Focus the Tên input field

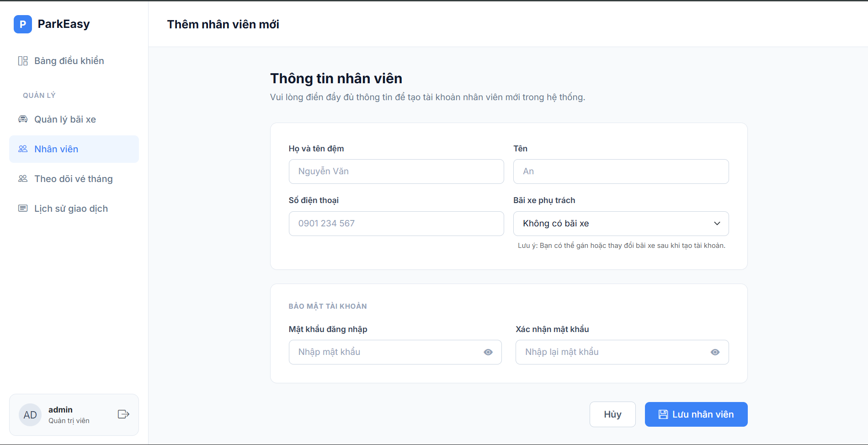[x=620, y=172]
